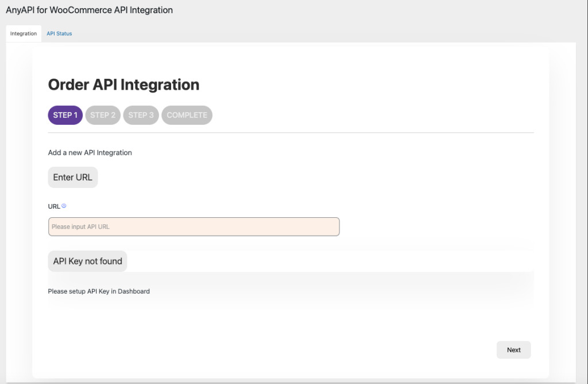588x384 pixels.
Task: Click the highlighted URL input outline
Action: coord(194,226)
